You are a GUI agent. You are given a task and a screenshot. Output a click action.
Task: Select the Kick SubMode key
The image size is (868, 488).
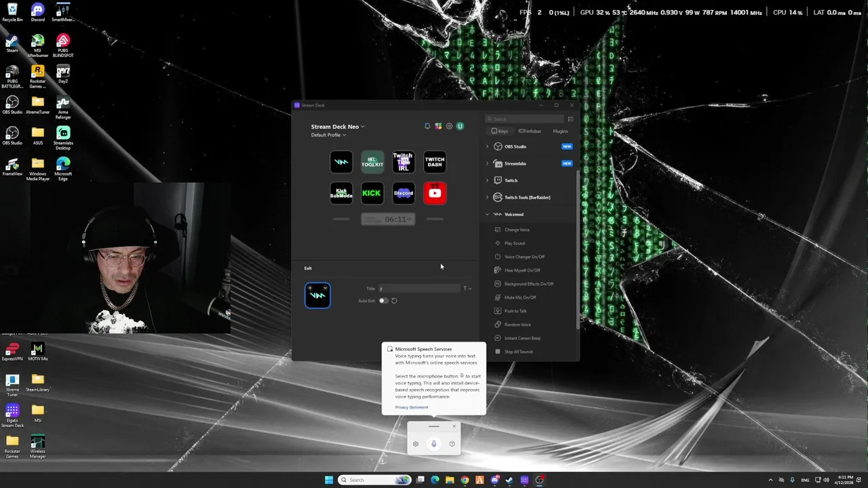coord(341,193)
